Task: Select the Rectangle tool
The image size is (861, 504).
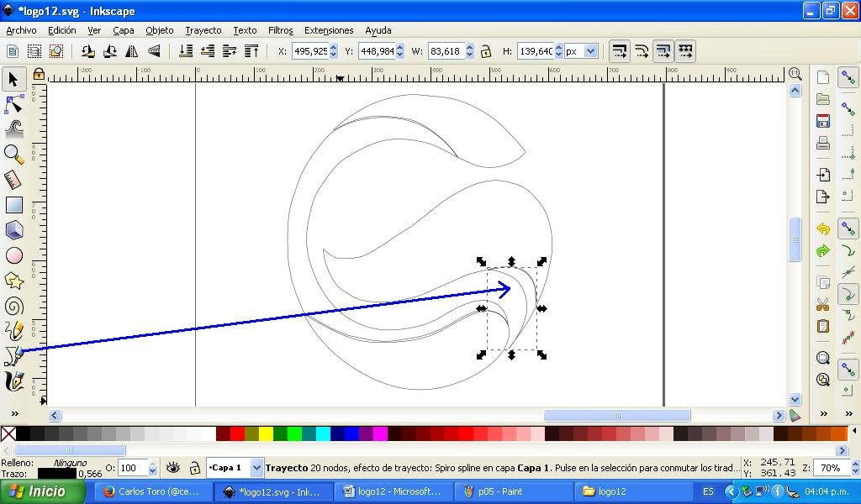Action: 13,205
